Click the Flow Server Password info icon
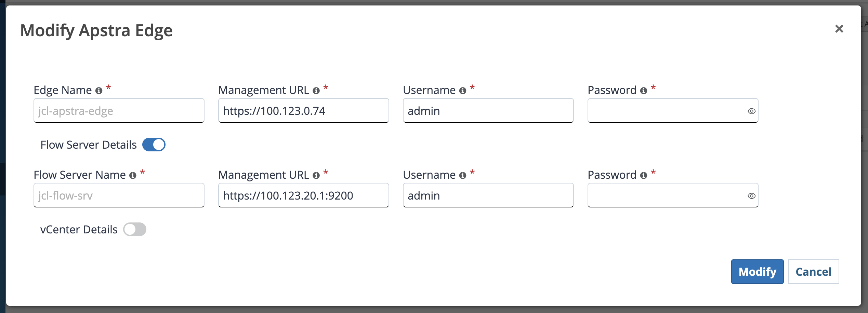Screen dimensions: 868x313 coord(644,175)
